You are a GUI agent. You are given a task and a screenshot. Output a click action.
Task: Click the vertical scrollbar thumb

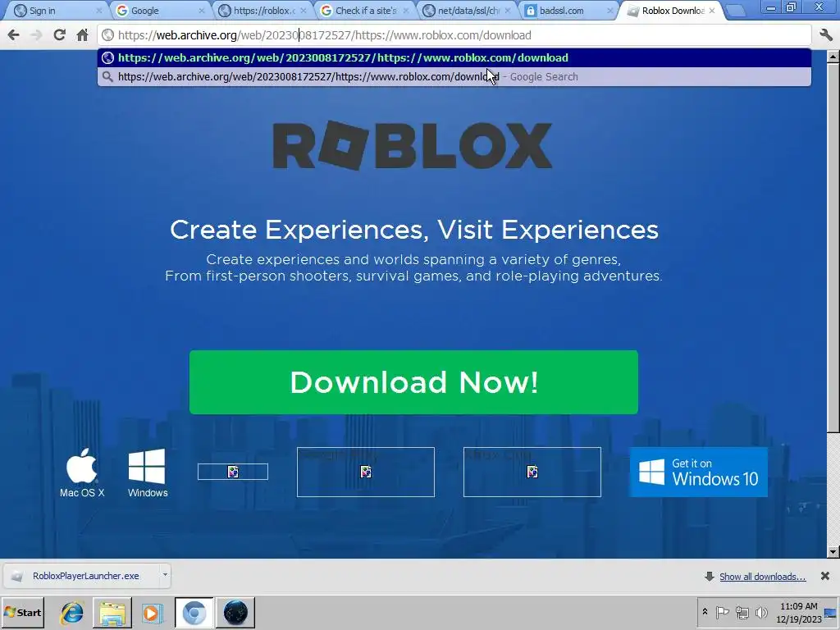click(833, 248)
